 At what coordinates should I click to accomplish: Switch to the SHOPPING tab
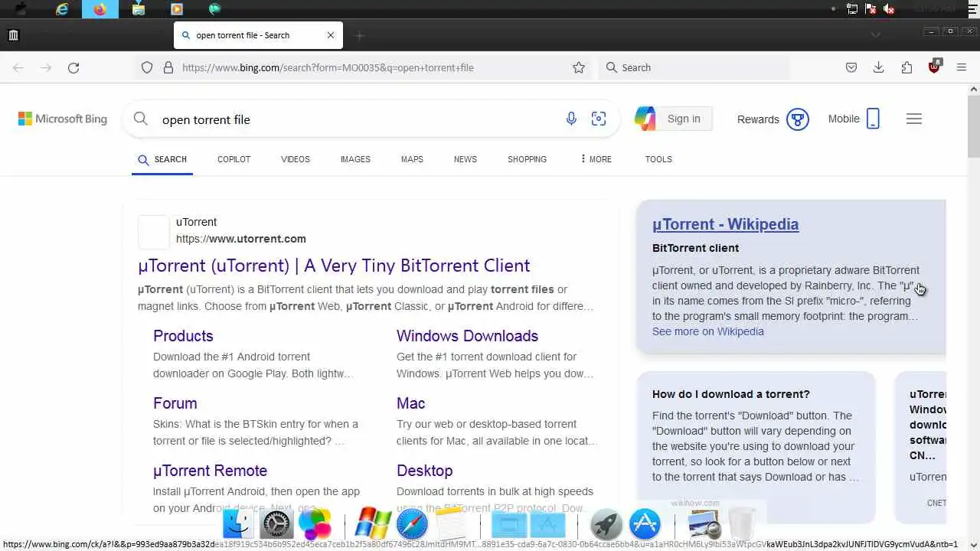click(527, 159)
